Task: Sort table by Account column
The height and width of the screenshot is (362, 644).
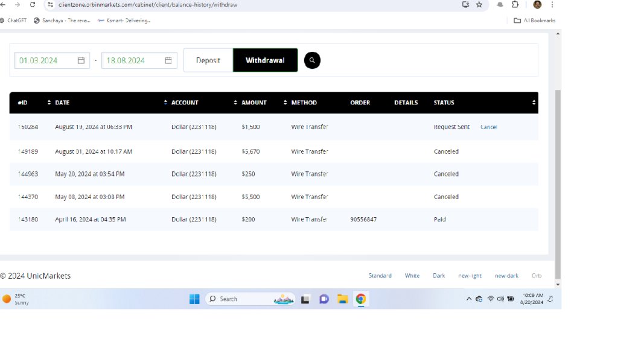Action: [x=185, y=103]
